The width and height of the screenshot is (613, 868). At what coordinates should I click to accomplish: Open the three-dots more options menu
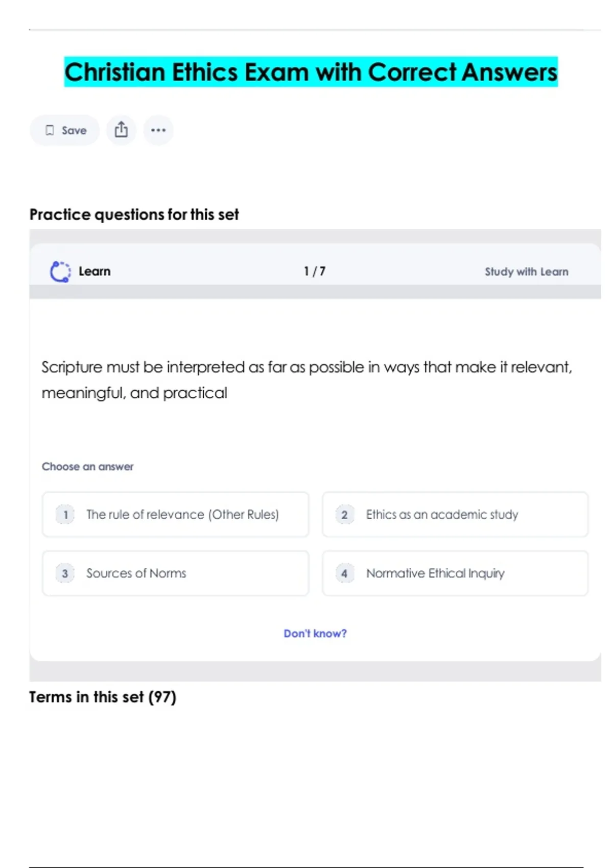coord(158,130)
